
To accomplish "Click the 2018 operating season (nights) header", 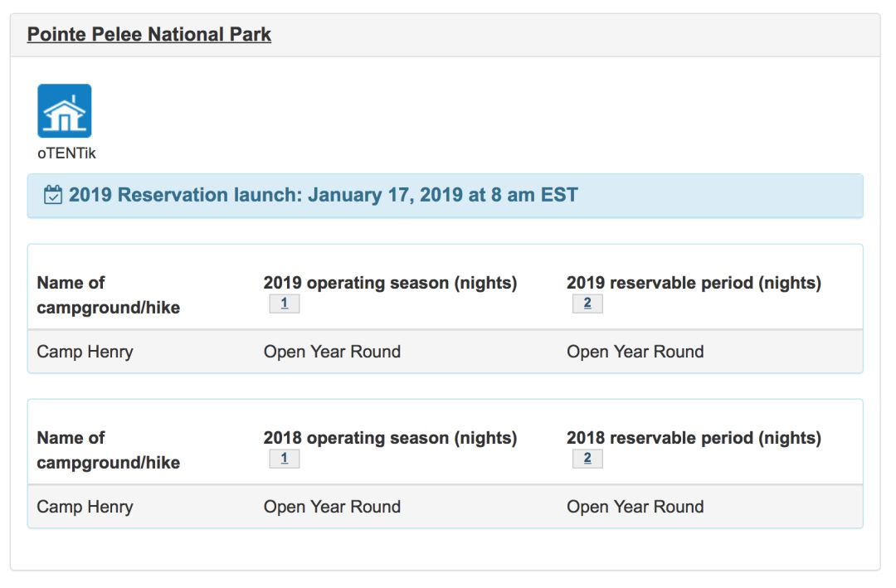I will pyautogui.click(x=390, y=438).
